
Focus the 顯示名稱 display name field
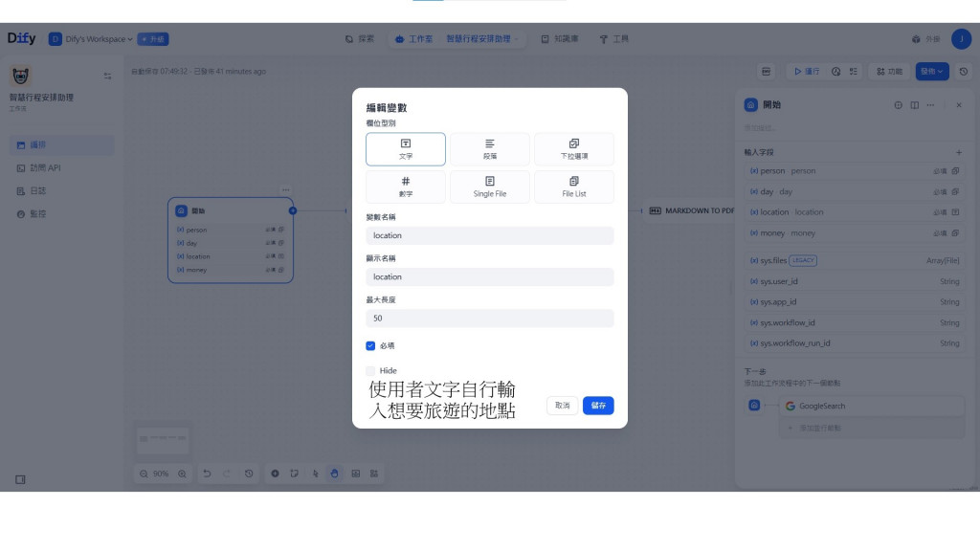489,276
